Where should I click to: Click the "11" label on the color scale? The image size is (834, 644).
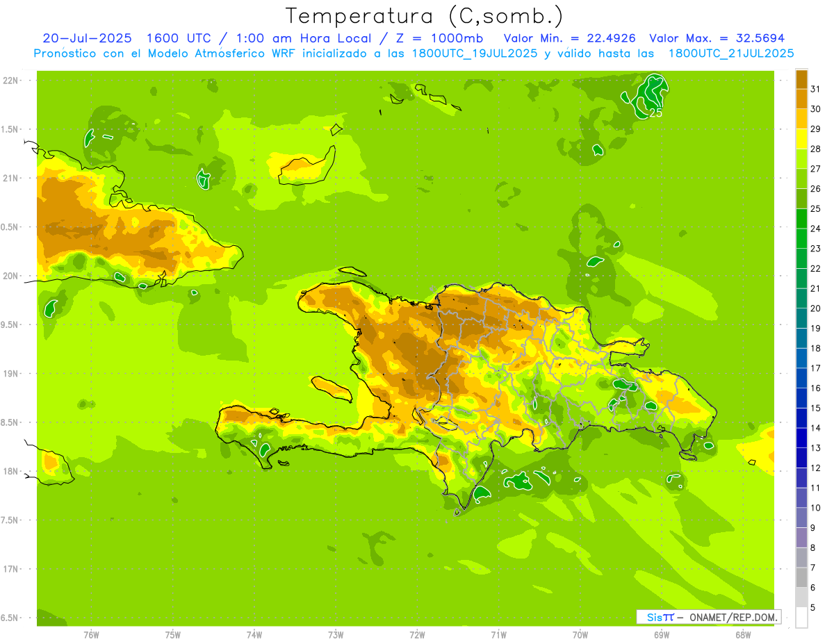tap(816, 488)
